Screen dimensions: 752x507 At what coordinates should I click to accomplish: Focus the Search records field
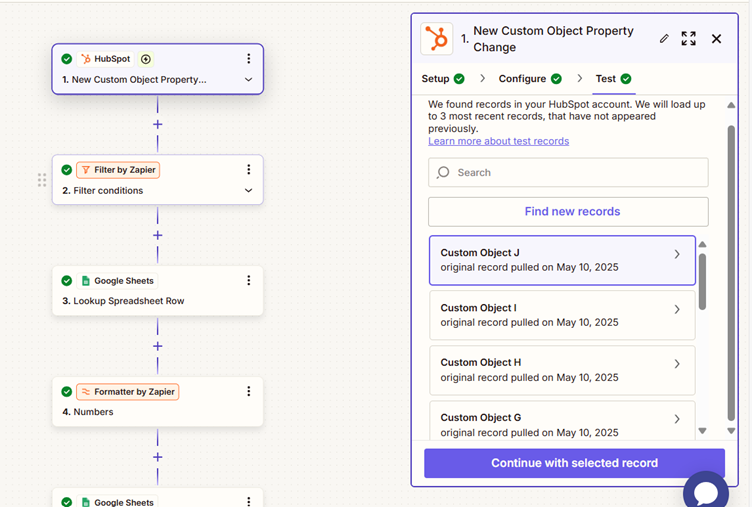[x=568, y=172]
